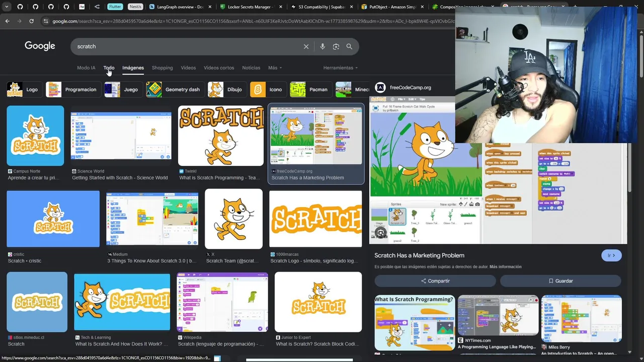
Task: Click 'Scratch Has a Marketing Problem' result caption
Action: point(307,177)
